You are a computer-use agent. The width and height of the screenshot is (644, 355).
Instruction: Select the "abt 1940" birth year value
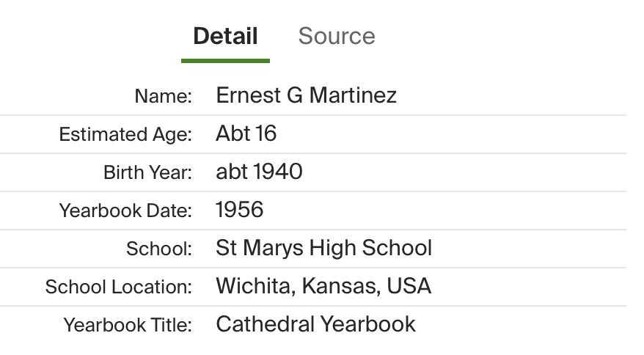coord(259,172)
